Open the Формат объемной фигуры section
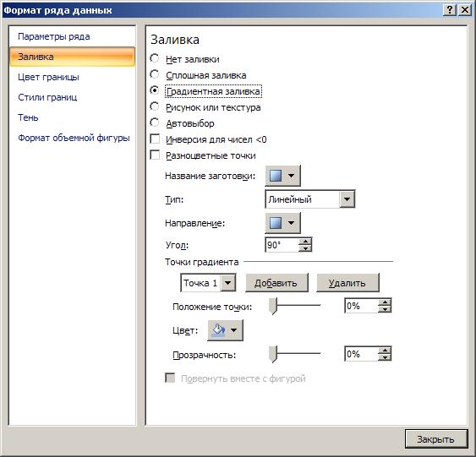Screen dimensions: 476x457 click(74, 138)
